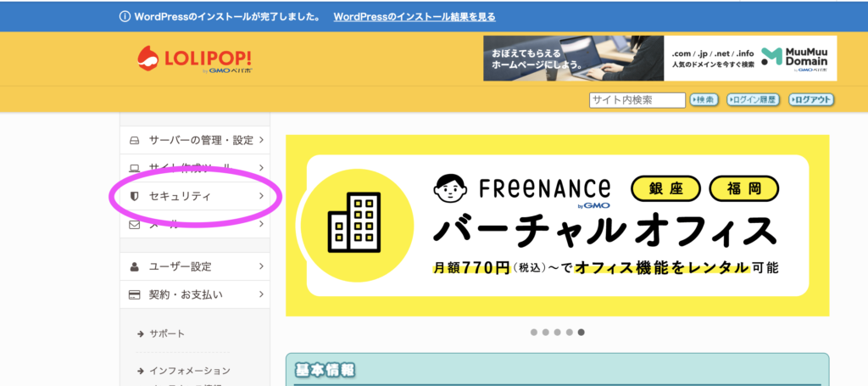Select the last carousel dot indicator
This screenshot has width=868, height=386.
coord(581,333)
